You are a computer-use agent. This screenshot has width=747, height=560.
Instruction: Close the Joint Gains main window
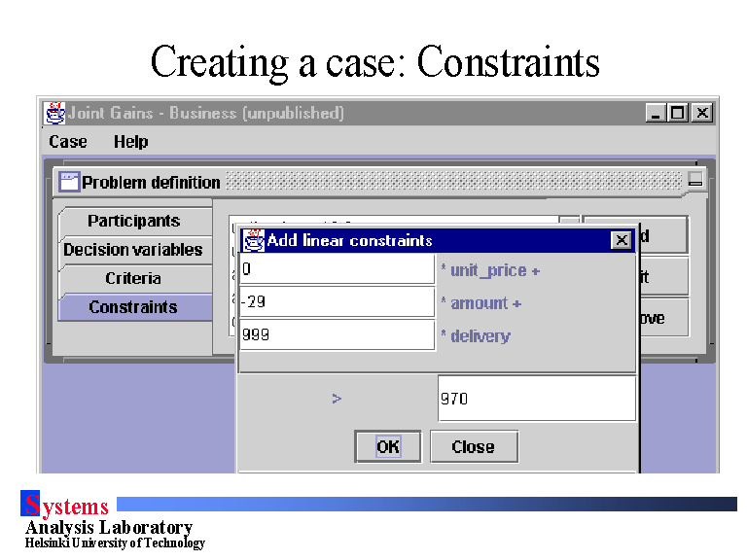pos(701,113)
